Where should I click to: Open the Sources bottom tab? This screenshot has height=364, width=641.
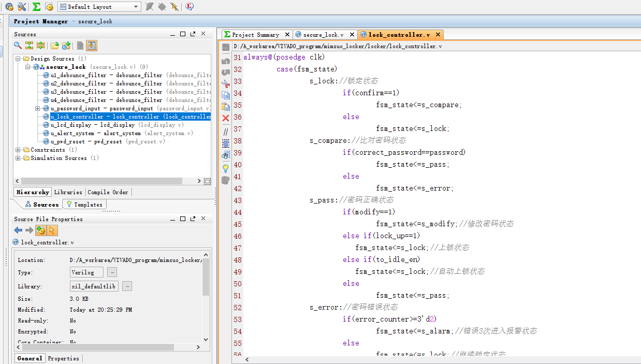pos(41,205)
